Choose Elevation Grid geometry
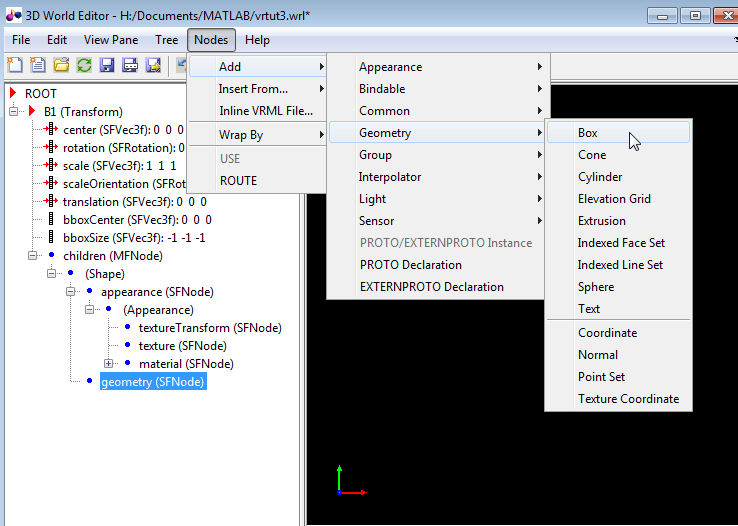Screen dimensions: 738x526 tap(618, 199)
